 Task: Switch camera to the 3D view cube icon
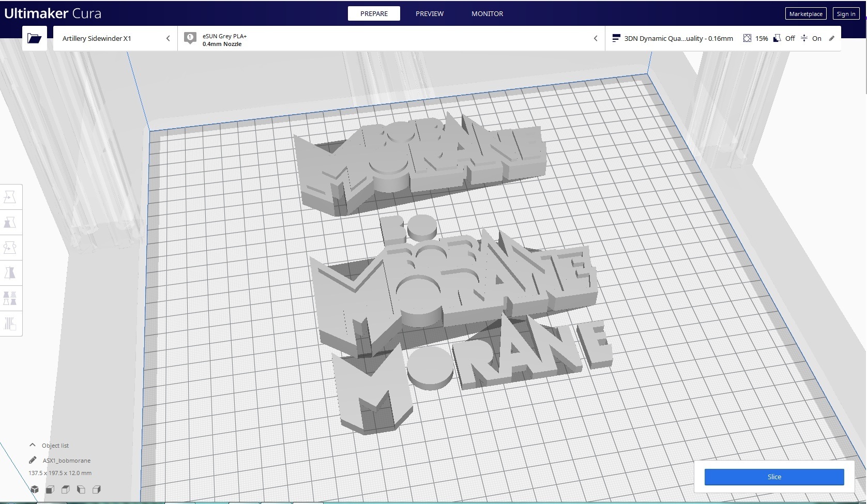pos(35,490)
